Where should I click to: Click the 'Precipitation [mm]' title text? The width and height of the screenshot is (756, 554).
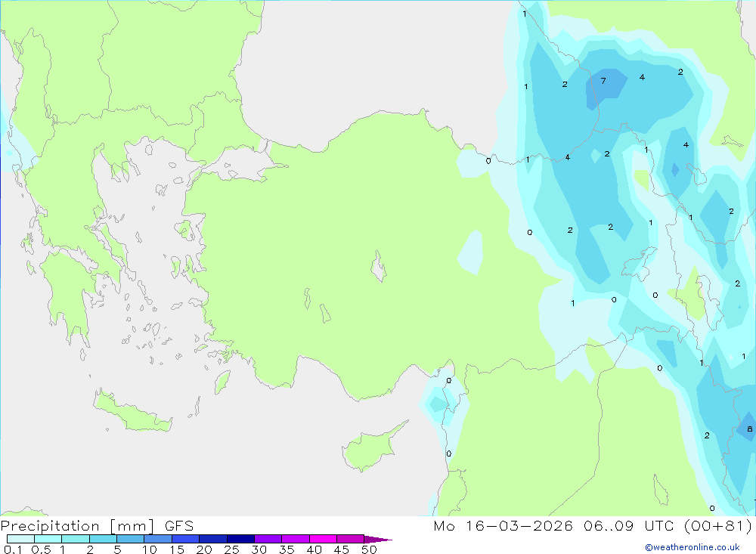click(78, 526)
